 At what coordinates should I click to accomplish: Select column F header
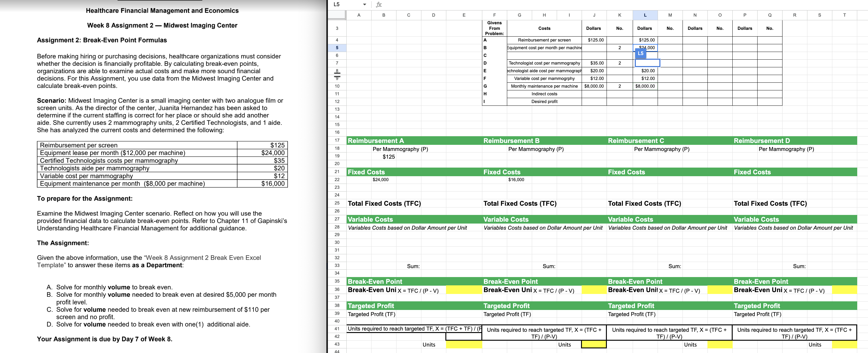[x=494, y=15]
